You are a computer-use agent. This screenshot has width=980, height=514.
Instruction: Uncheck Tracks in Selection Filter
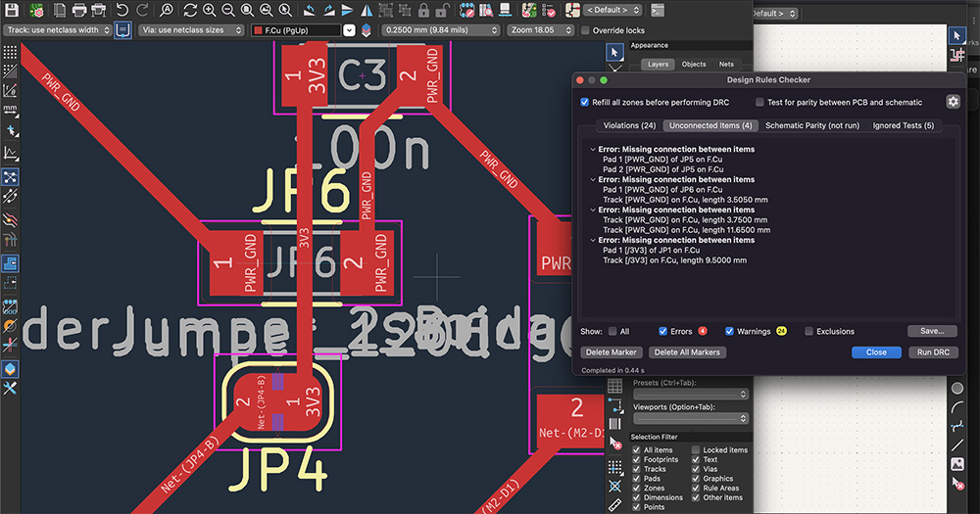coord(636,469)
